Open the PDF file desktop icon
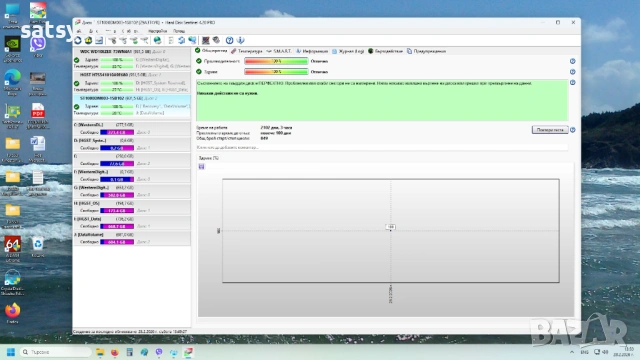 38,116
